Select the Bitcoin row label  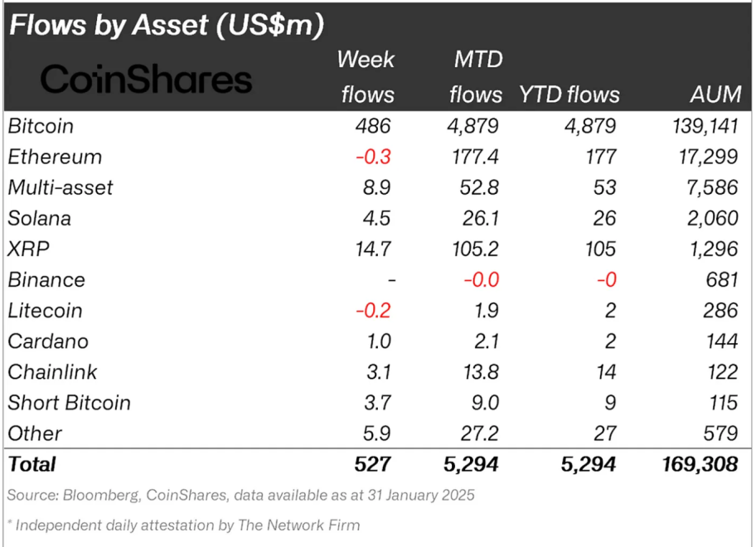41,126
